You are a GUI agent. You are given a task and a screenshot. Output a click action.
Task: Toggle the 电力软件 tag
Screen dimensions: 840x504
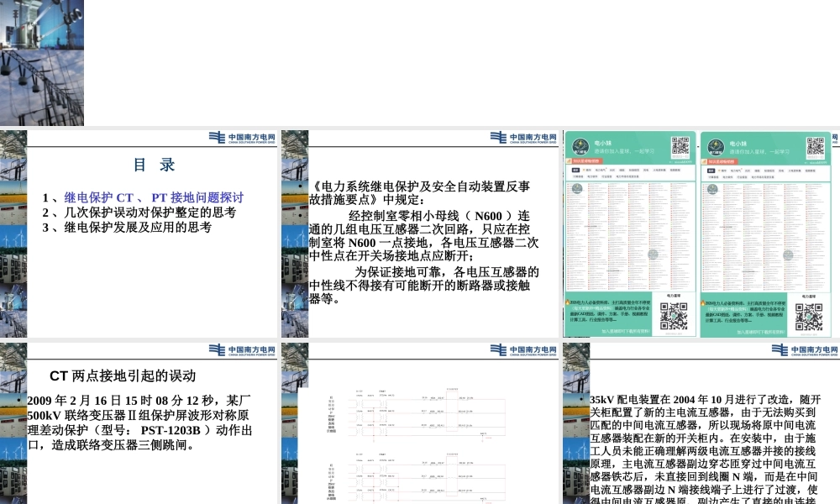[593, 176]
